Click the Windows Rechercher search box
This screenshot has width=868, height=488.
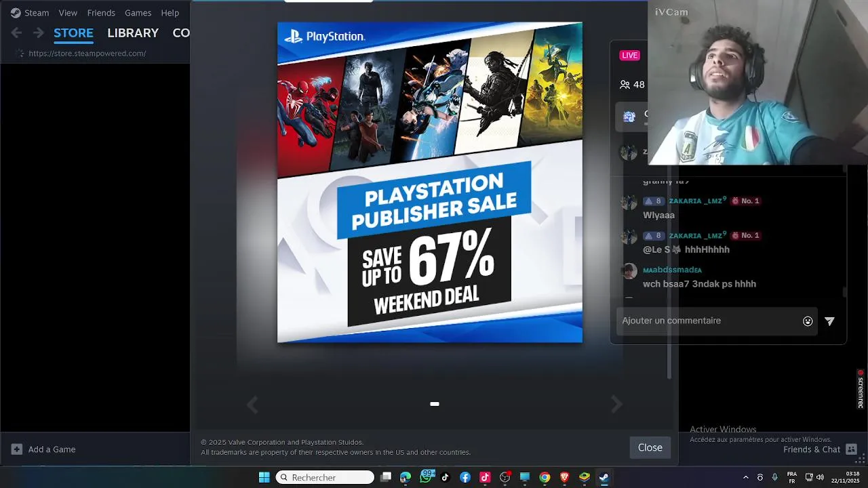[325, 477]
